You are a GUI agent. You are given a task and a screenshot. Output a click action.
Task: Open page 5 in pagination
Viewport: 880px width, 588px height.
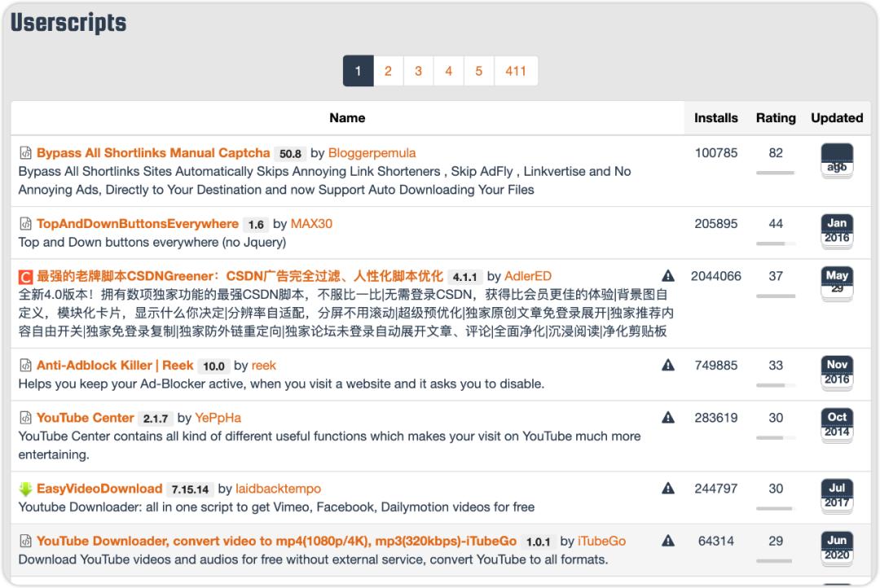[478, 71]
